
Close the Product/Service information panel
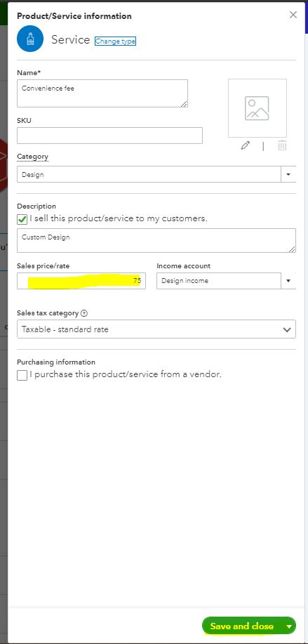tap(293, 15)
